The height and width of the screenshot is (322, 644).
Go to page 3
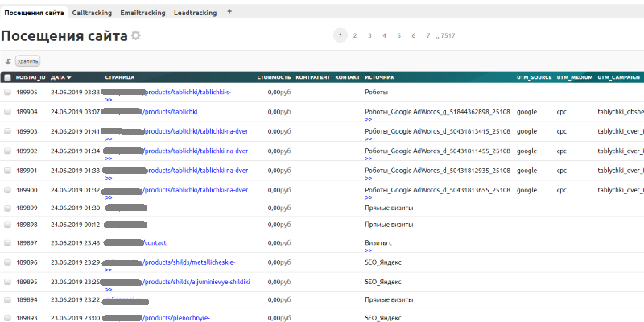click(x=369, y=35)
